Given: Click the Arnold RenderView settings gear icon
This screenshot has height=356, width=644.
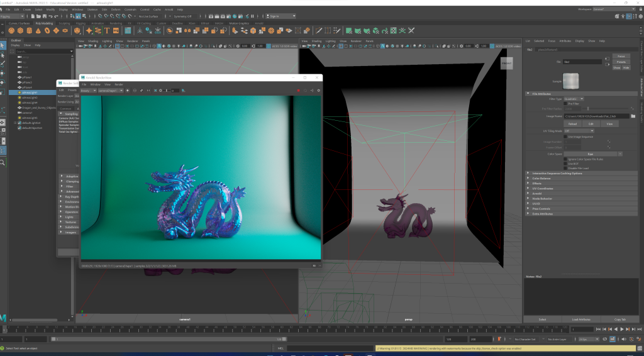Looking at the screenshot, I should pos(318,91).
